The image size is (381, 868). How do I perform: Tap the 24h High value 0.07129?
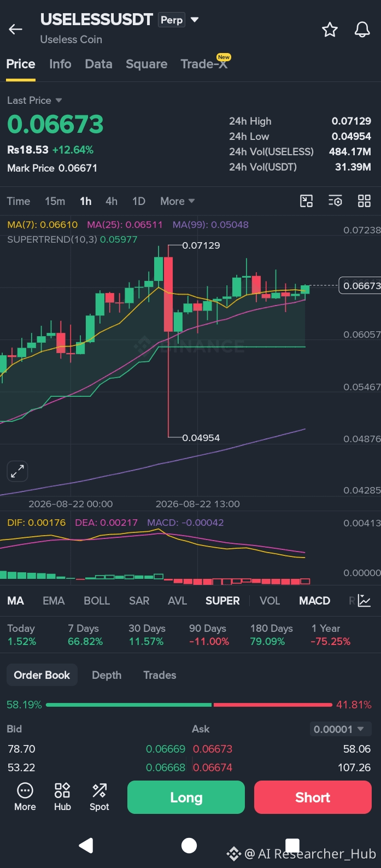(351, 121)
